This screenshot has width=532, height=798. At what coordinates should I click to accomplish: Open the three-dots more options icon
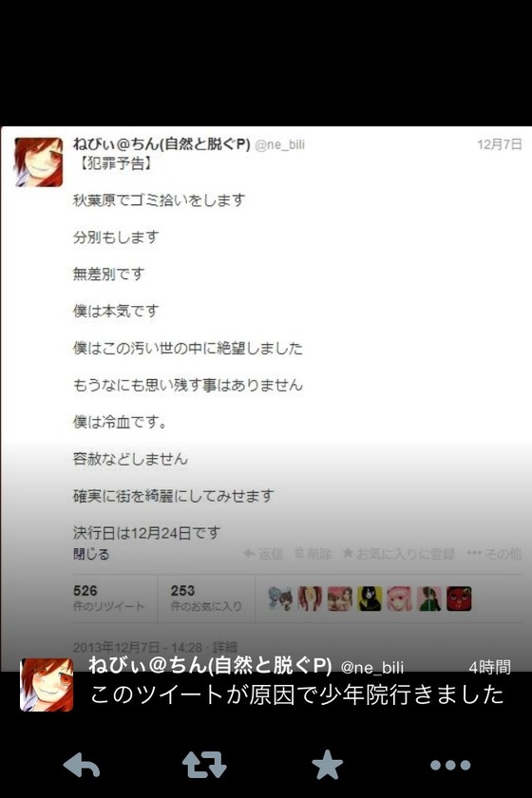tap(450, 765)
